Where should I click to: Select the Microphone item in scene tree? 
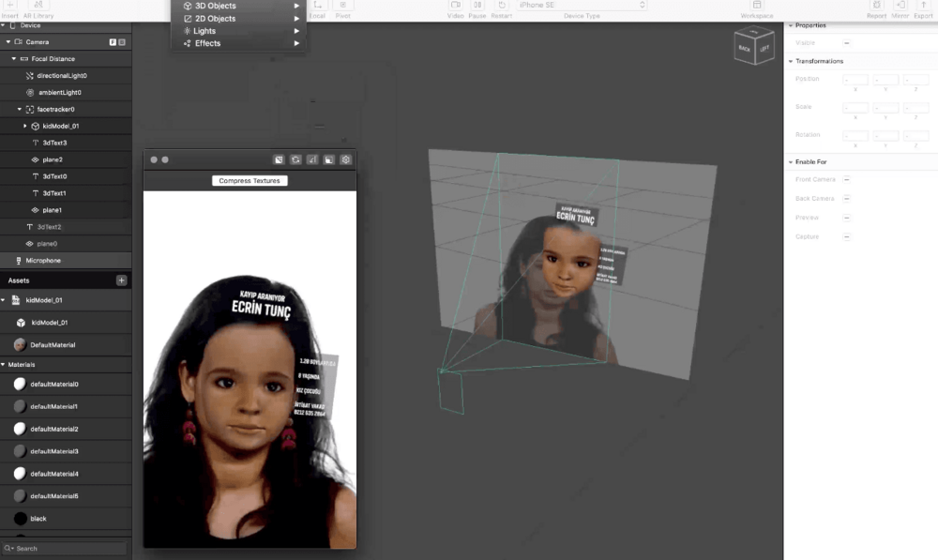[43, 260]
